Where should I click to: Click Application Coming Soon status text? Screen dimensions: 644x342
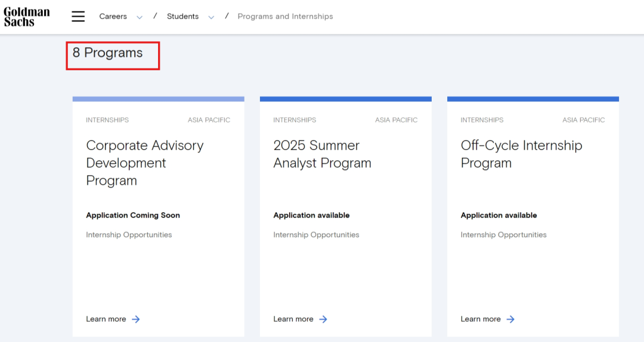pos(132,215)
